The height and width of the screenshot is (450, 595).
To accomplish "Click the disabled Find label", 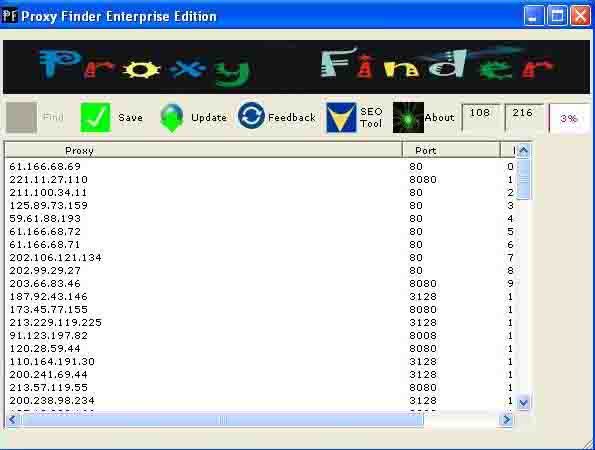I will click(x=53, y=117).
